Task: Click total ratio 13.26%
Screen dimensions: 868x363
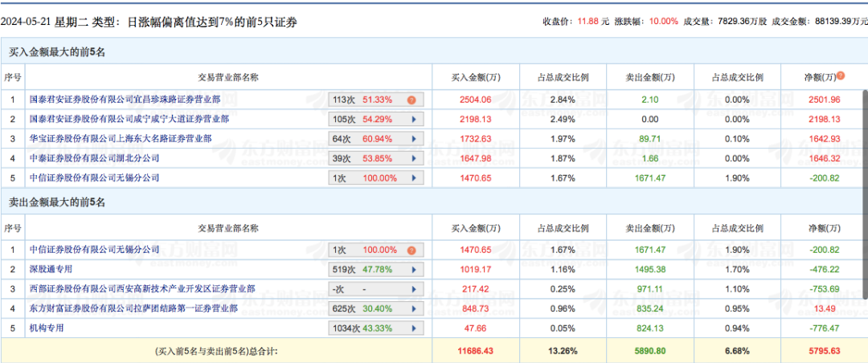Action: (x=563, y=351)
